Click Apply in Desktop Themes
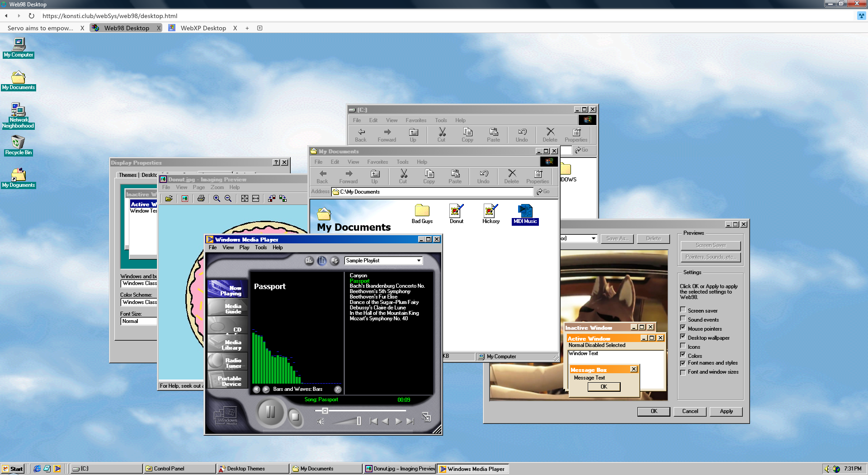Screen dimensions: 868x475 click(x=726, y=411)
